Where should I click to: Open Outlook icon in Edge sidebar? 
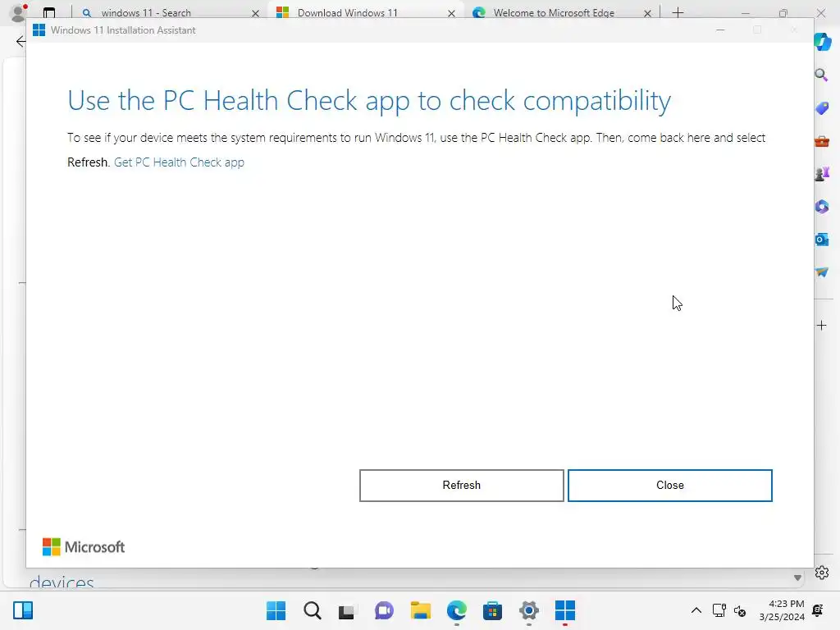(x=822, y=240)
